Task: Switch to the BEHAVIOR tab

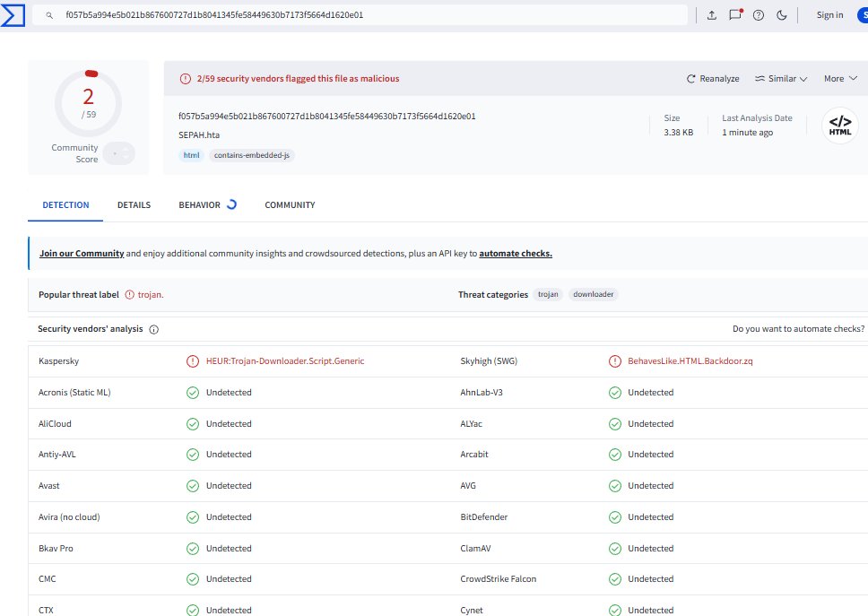Action: coord(207,204)
